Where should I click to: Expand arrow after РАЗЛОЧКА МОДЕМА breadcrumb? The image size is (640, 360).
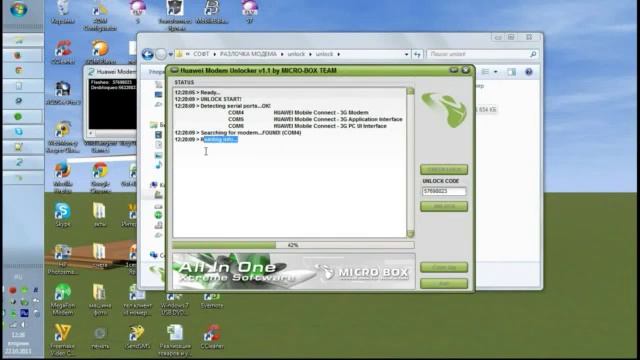[x=282, y=54]
